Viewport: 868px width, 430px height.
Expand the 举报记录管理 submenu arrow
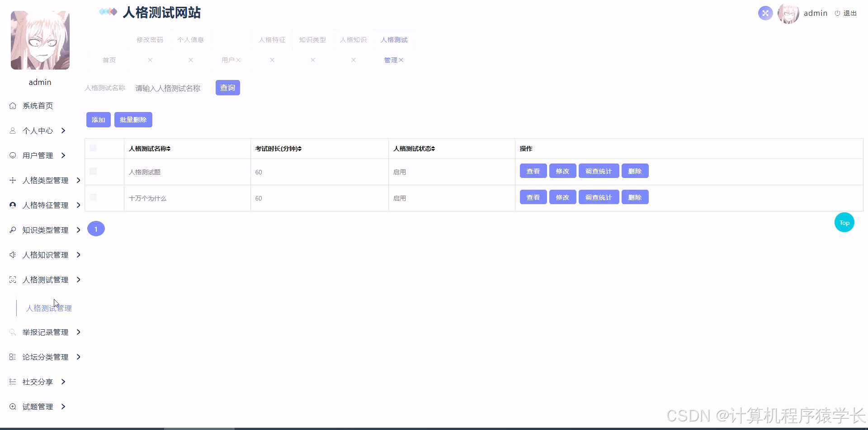coord(78,332)
